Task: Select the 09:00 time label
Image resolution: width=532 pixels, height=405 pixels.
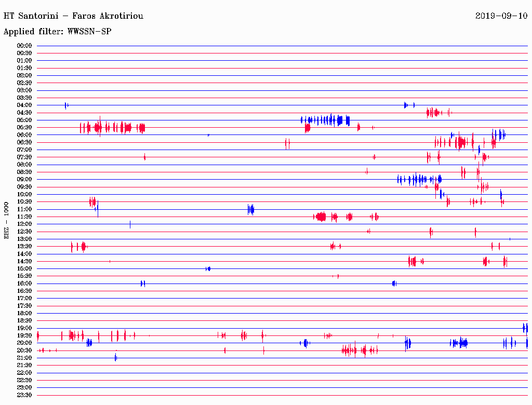Action: coord(24,180)
